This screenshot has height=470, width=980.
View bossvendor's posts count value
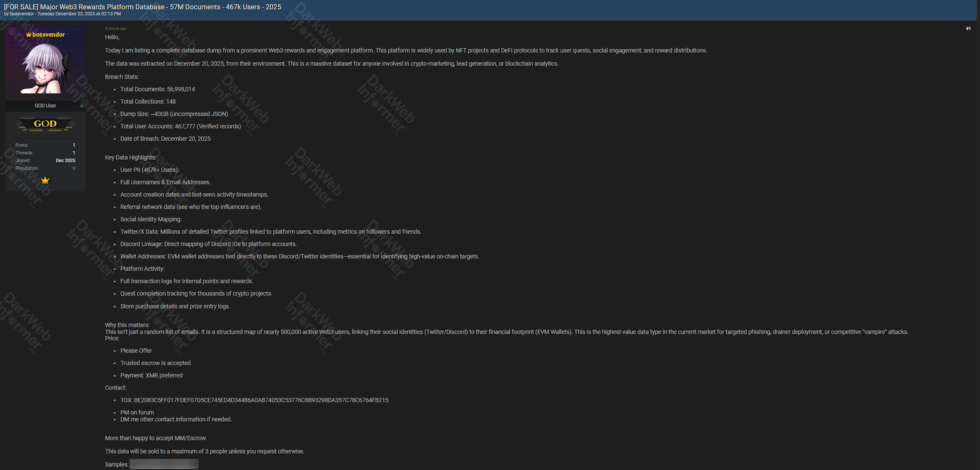tap(74, 145)
